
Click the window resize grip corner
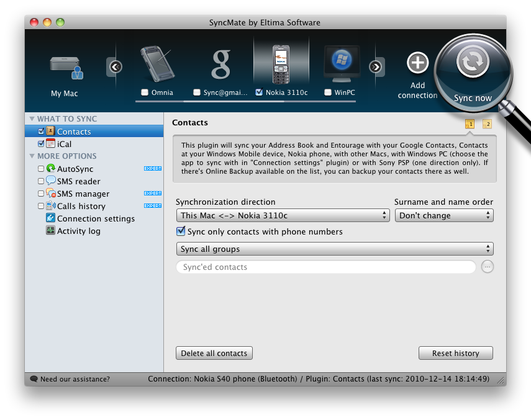[x=501, y=380]
